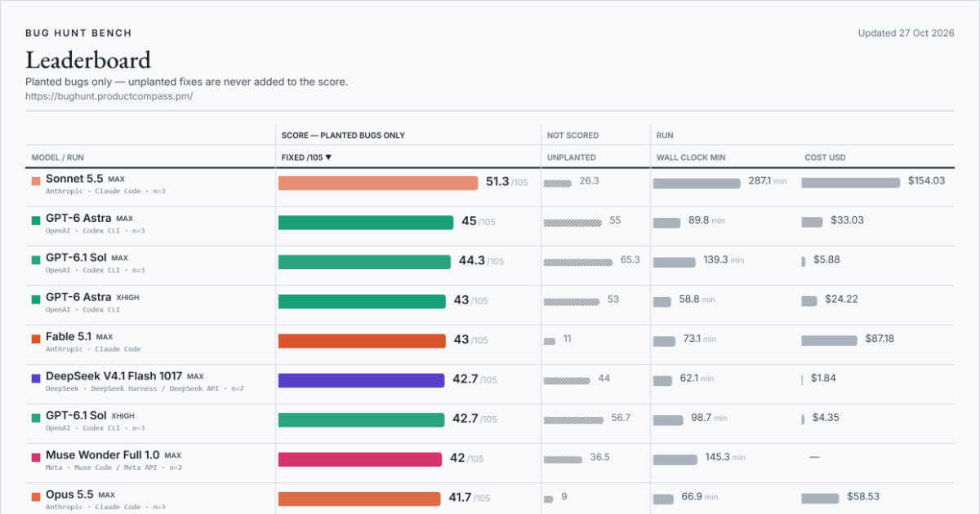The image size is (980, 514).
Task: Click the $24.22 cost value
Action: [841, 299]
